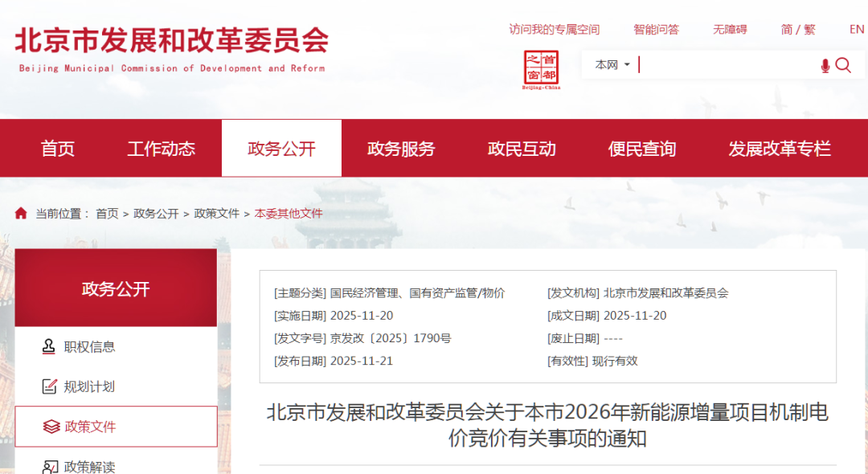This screenshot has width=868, height=474.
Task: Switch site language to EN
Action: point(856,29)
